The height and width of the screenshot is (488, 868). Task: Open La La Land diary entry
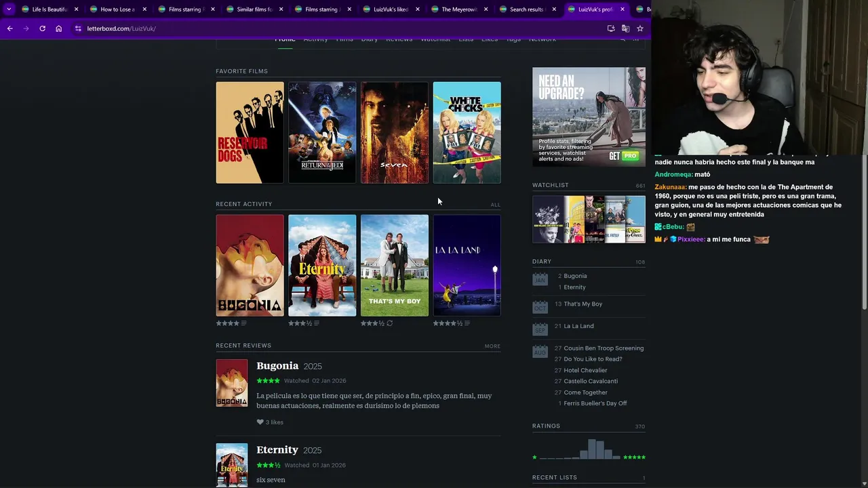(x=578, y=326)
